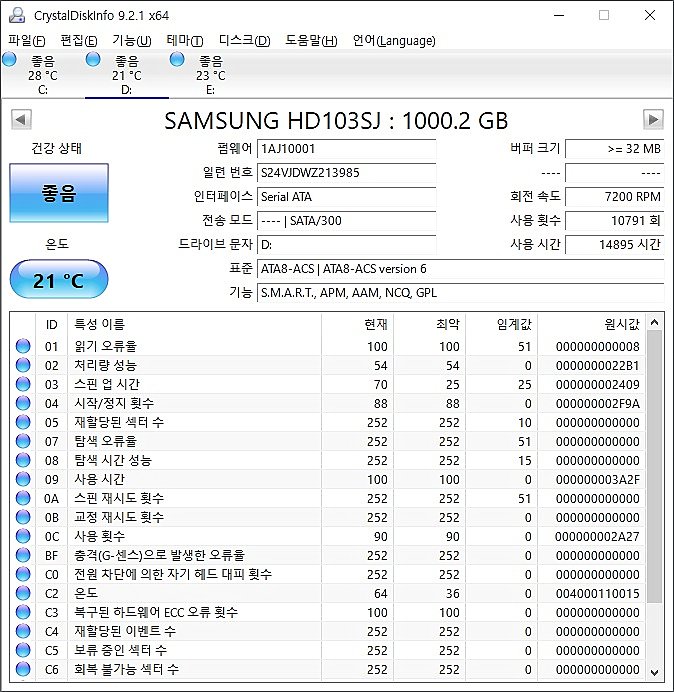Click status orb for 02 처리량 성능
The image size is (674, 692).
click(23, 365)
